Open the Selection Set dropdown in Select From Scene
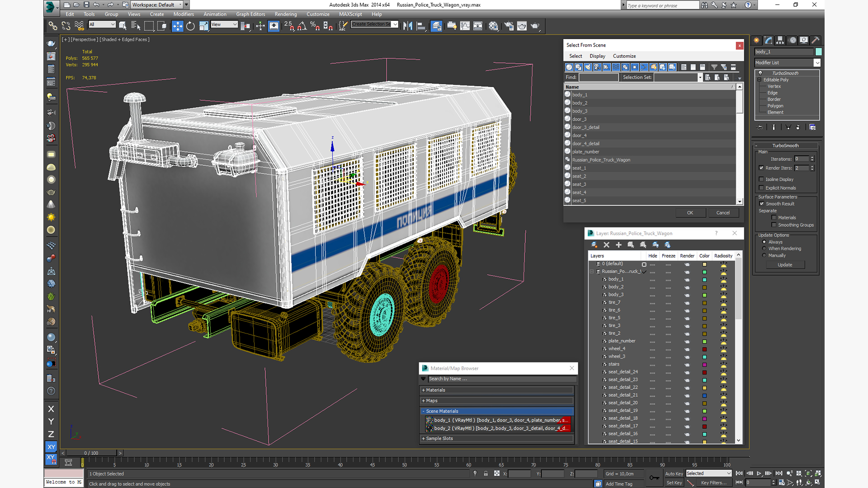This screenshot has height=488, width=868. click(x=678, y=77)
